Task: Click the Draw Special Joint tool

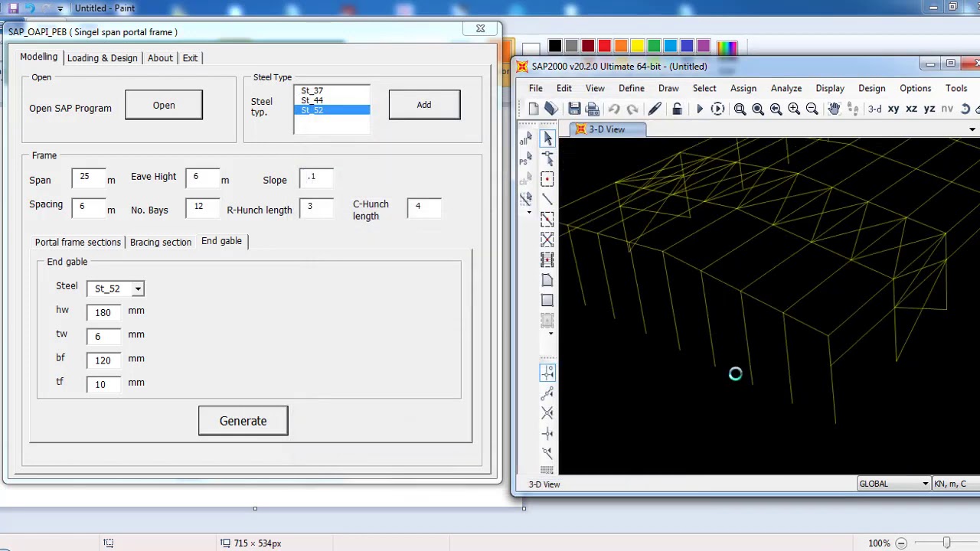Action: [547, 179]
